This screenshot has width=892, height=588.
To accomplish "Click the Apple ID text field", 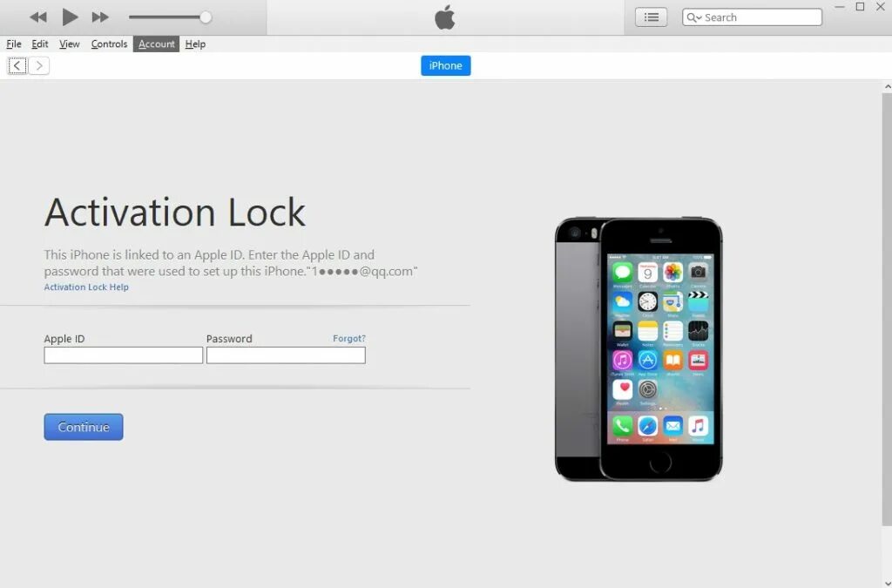I will (124, 355).
